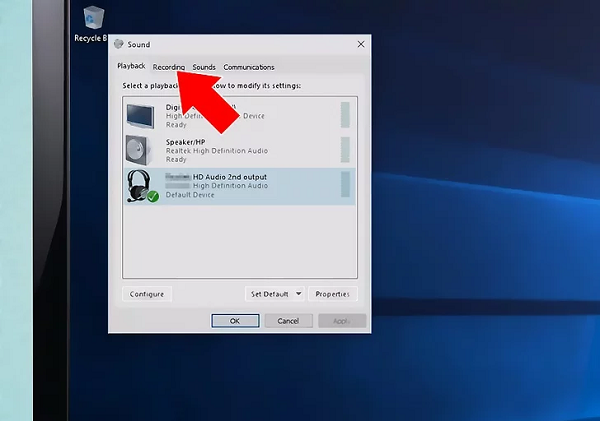Image resolution: width=600 pixels, height=421 pixels.
Task: Open the Sounds tab
Action: pos(204,67)
